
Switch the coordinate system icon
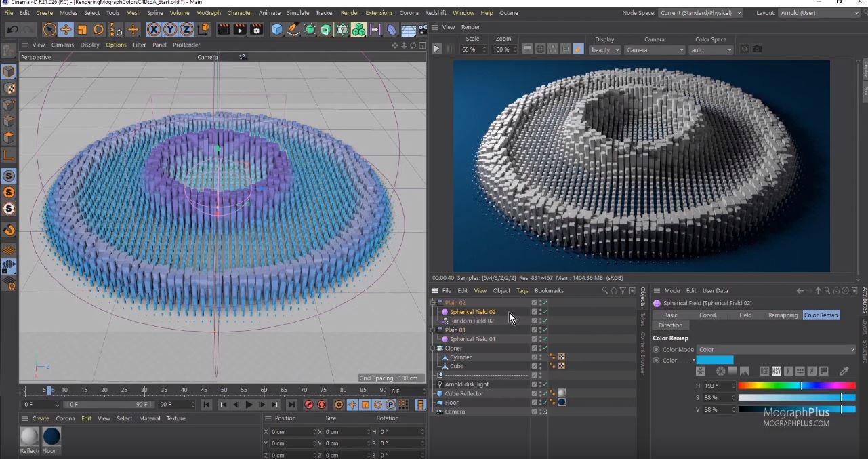pos(202,29)
